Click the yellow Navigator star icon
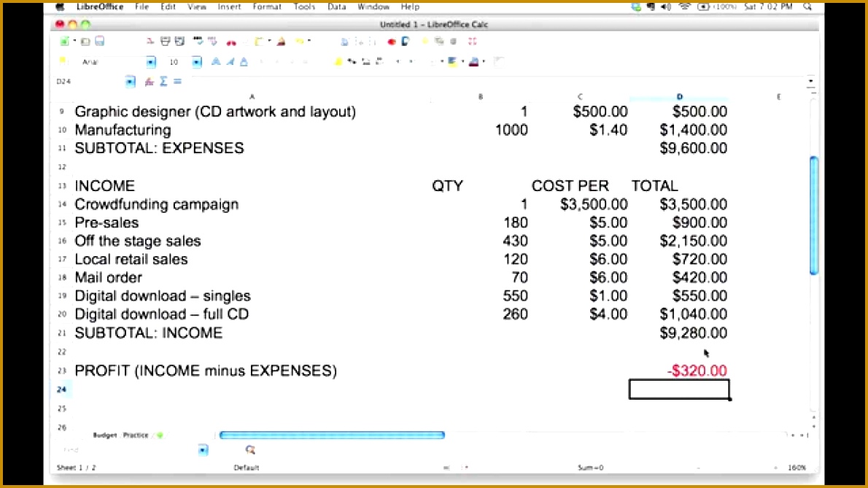868x488 pixels. tap(425, 42)
